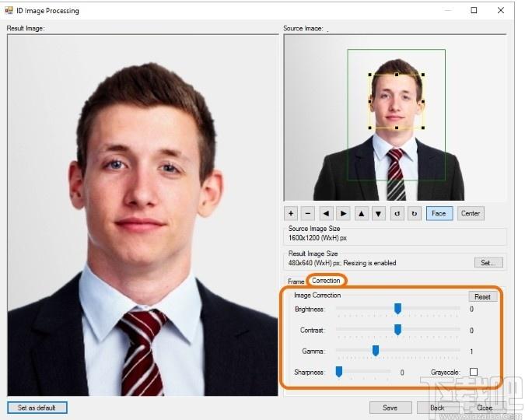This screenshot has width=525, height=420.
Task: Move the crop frame left using the left arrow
Action: pos(326,213)
